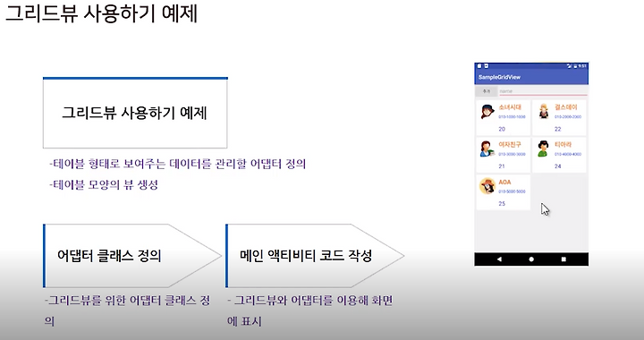Tap the avatar icon beside 티아라
The height and width of the screenshot is (340, 644).
point(544,149)
